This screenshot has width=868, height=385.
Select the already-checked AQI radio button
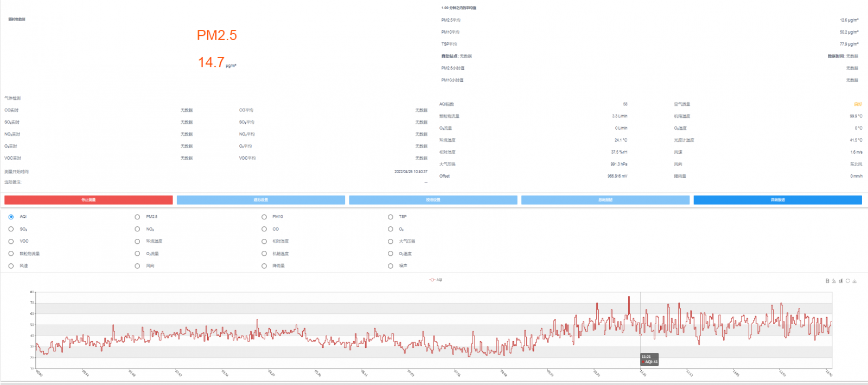(11, 217)
